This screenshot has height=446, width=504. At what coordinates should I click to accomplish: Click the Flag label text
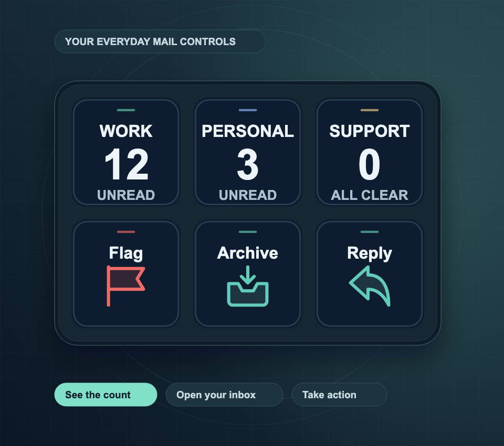tap(126, 253)
